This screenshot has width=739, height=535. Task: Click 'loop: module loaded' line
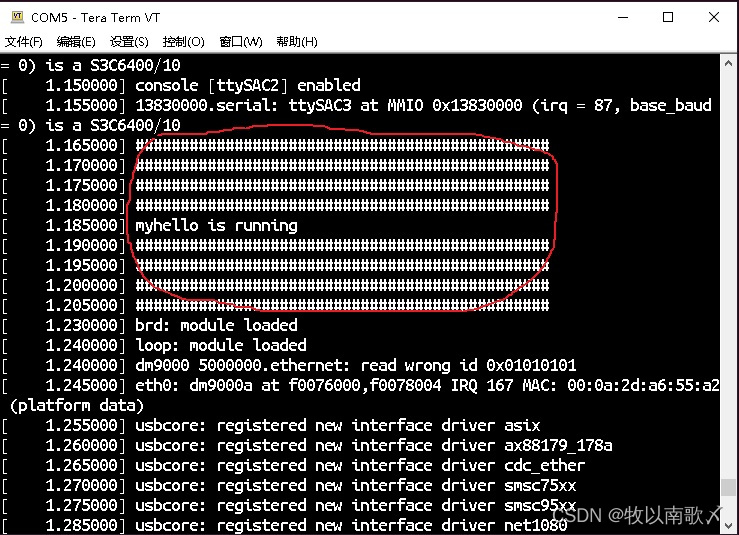click(221, 346)
